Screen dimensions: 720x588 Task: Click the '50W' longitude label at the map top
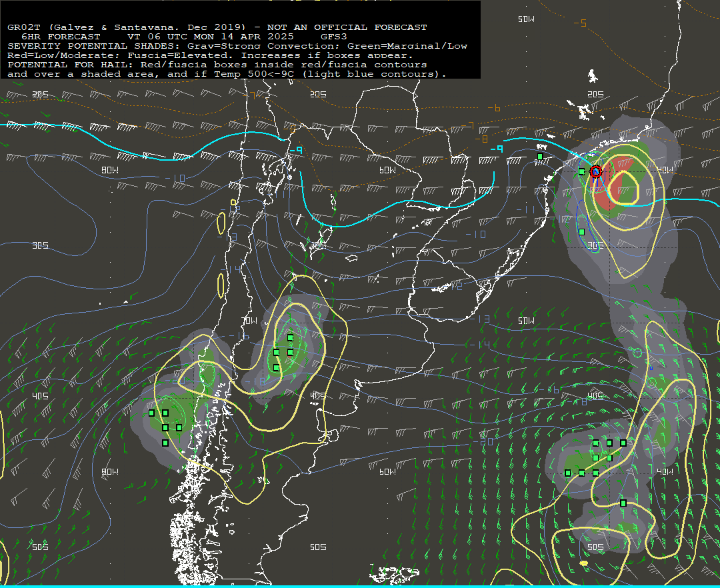coord(526,19)
